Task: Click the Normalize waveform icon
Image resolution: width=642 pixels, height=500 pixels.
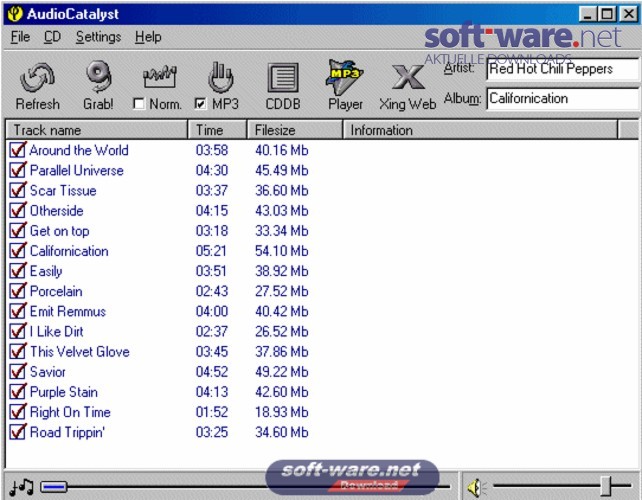Action: 159,77
